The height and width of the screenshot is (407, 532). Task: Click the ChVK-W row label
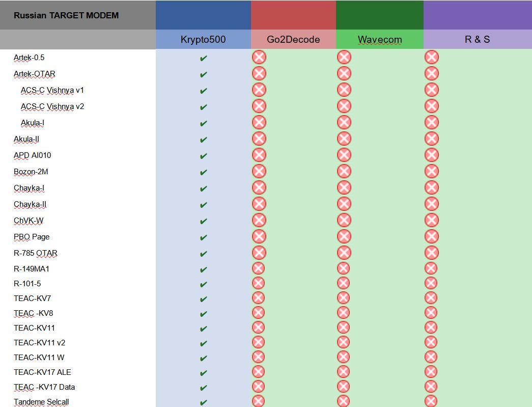coord(29,220)
